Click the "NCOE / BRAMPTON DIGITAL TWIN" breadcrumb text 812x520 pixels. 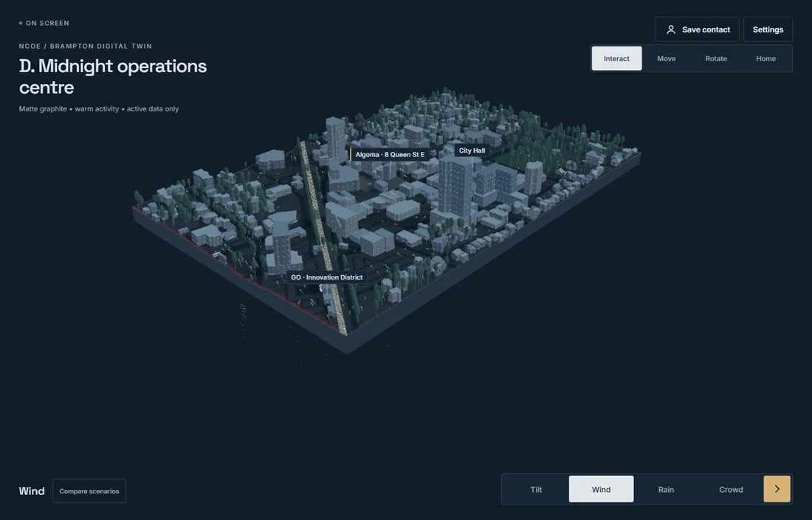click(x=86, y=46)
